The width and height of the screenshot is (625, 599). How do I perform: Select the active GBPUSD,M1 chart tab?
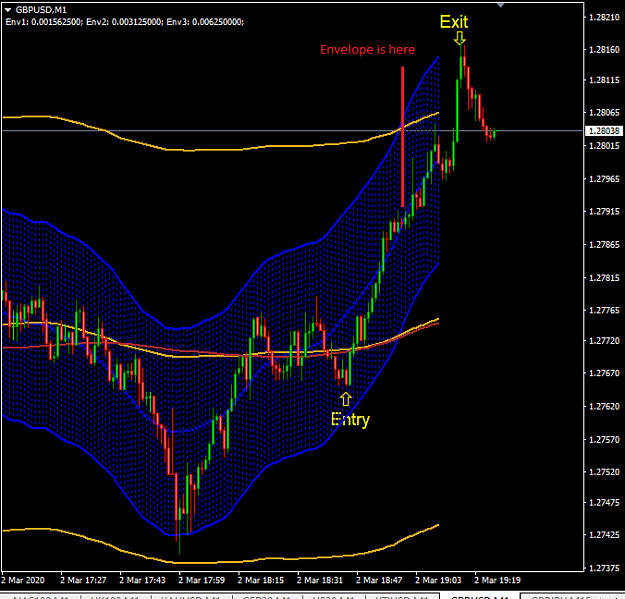tap(480, 596)
